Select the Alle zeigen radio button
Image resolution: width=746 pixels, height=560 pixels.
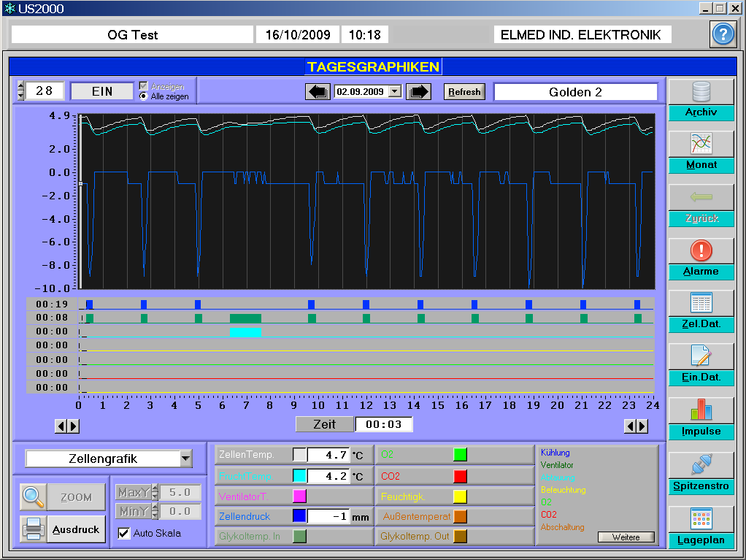[x=144, y=96]
